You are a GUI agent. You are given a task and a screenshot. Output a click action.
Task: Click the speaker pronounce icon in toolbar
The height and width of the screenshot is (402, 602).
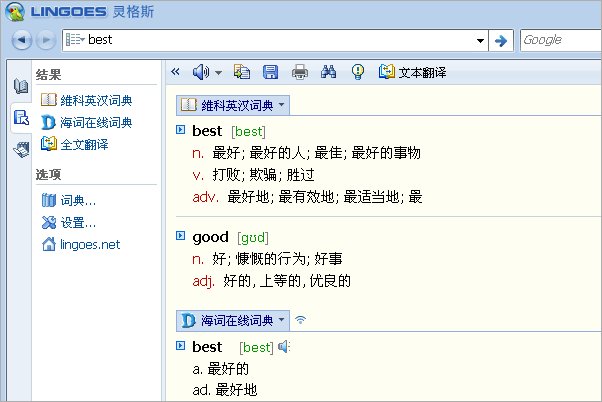(x=201, y=72)
